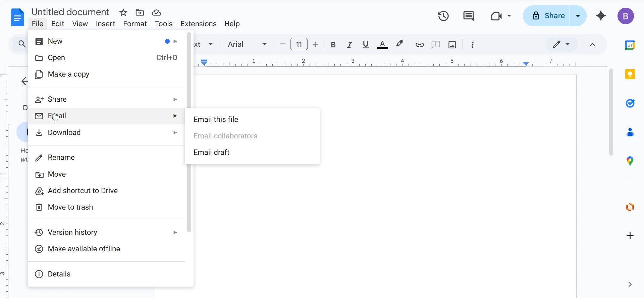The image size is (644, 298).
Task: Click the document title Untitled document
Action: [70, 12]
